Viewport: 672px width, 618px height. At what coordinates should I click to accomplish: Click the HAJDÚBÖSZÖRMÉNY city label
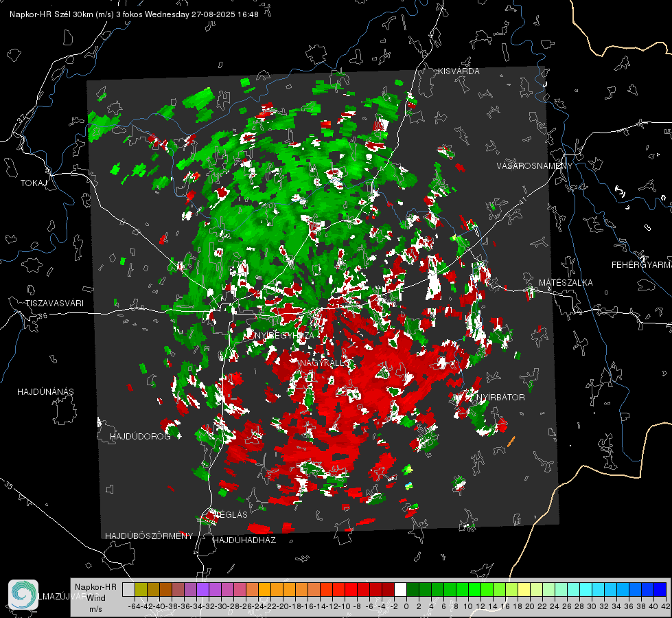coord(149,536)
